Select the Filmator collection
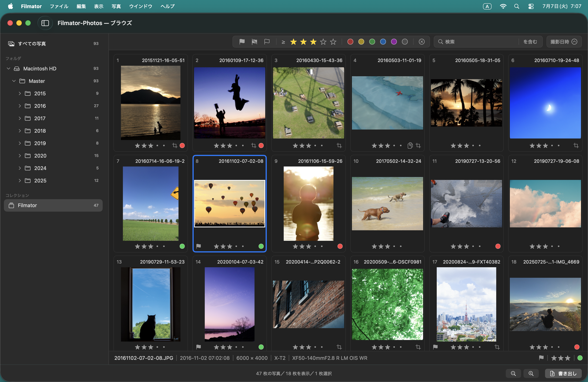The width and height of the screenshot is (588, 382). pos(53,205)
